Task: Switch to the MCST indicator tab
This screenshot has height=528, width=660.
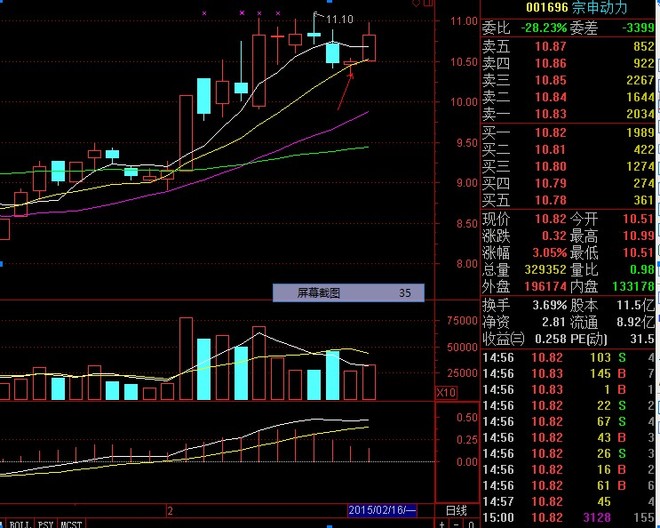Action: (71, 524)
